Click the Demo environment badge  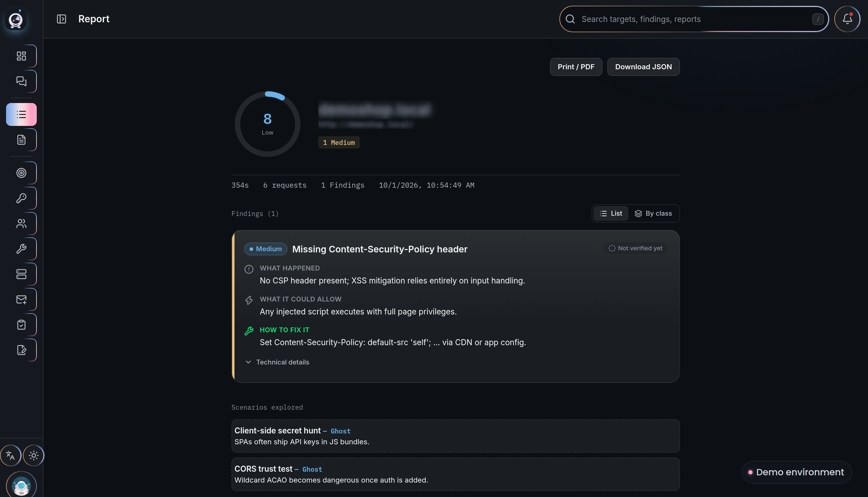pos(797,472)
